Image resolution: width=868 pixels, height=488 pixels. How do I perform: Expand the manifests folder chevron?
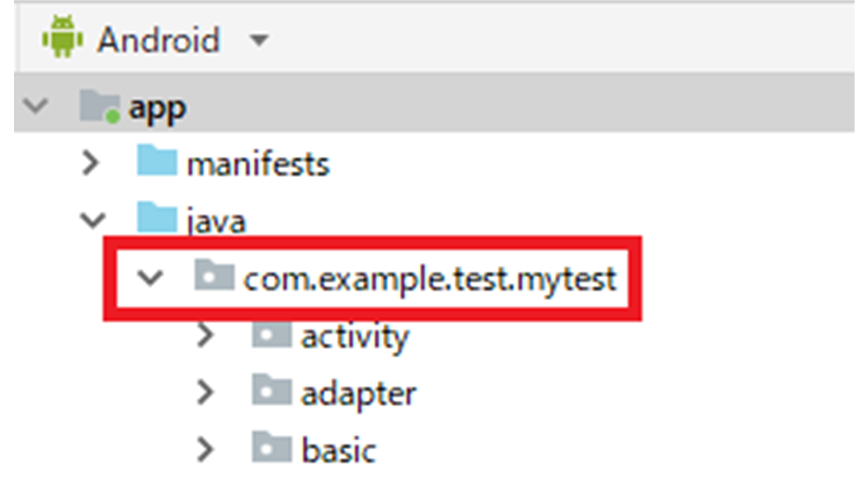[91, 163]
